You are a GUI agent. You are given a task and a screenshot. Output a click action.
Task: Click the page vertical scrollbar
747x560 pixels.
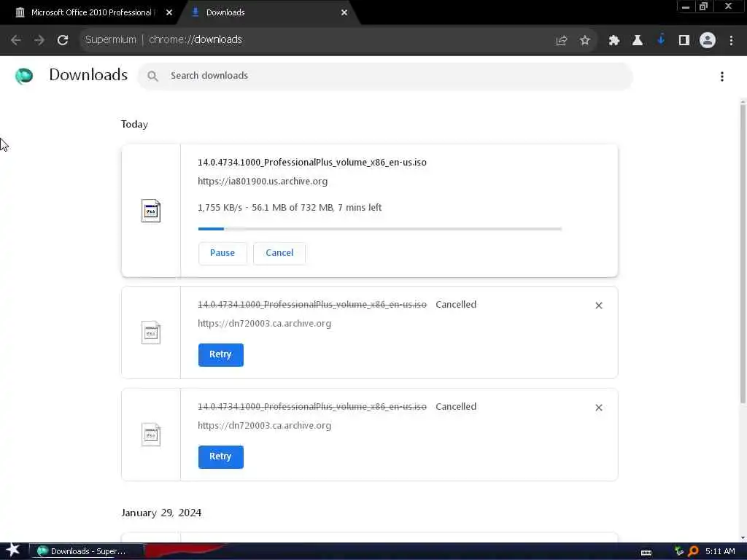[743, 254]
